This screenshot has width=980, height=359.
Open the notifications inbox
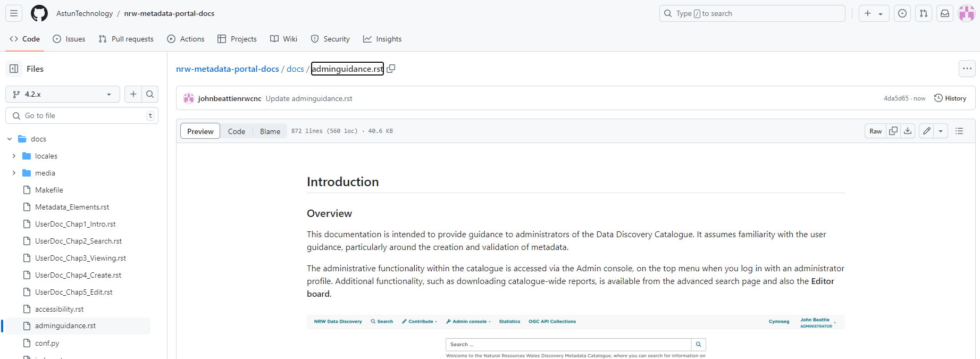coord(945,13)
